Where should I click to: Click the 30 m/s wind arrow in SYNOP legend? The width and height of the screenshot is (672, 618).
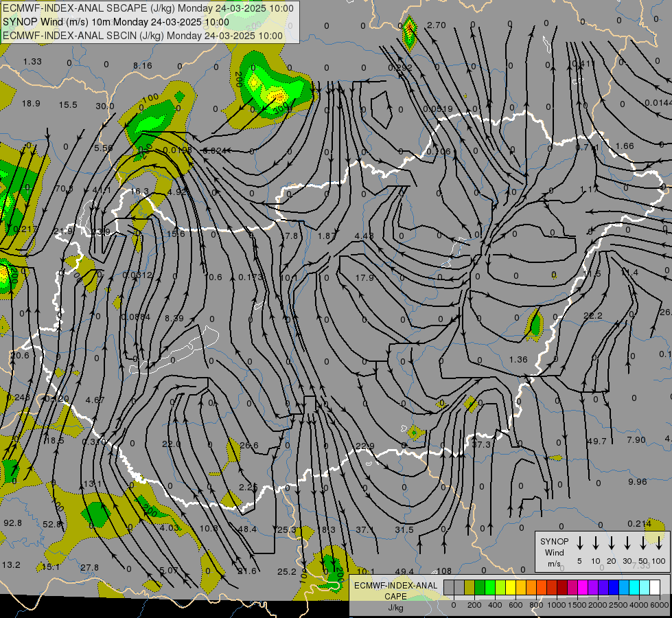tap(627, 542)
